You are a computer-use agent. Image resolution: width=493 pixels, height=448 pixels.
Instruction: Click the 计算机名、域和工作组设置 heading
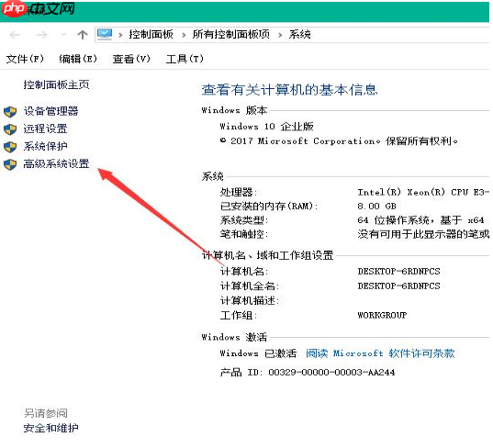pyautogui.click(x=267, y=255)
